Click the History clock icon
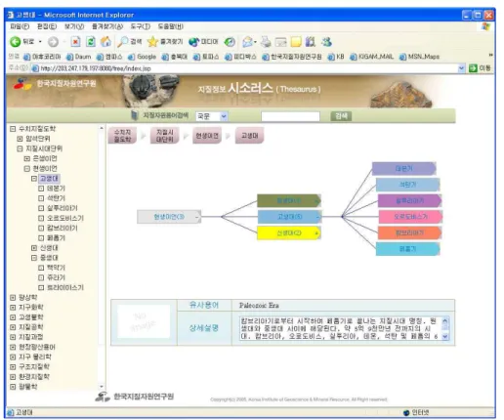The height and width of the screenshot is (420, 504). point(230,42)
